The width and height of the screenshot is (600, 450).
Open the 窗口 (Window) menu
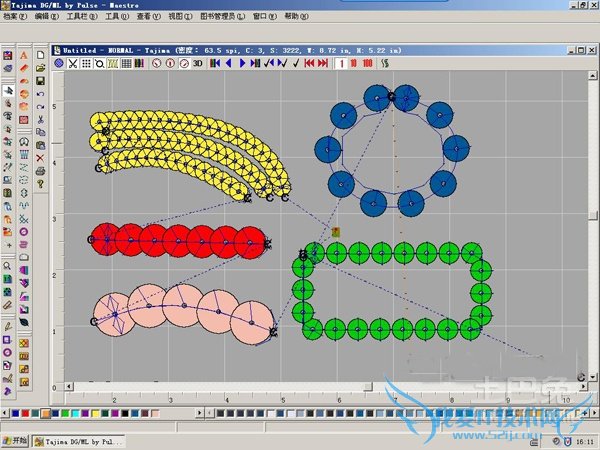point(264,16)
